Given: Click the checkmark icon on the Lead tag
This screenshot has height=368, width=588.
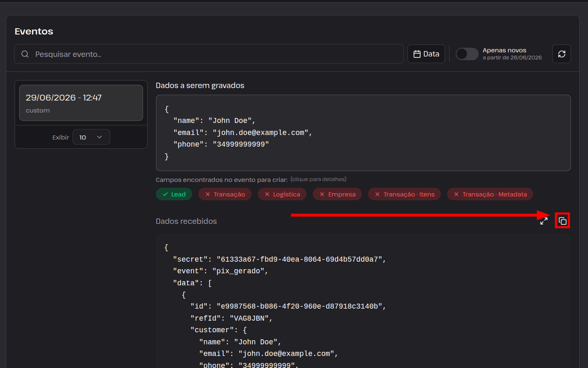Looking at the screenshot, I should tap(165, 194).
